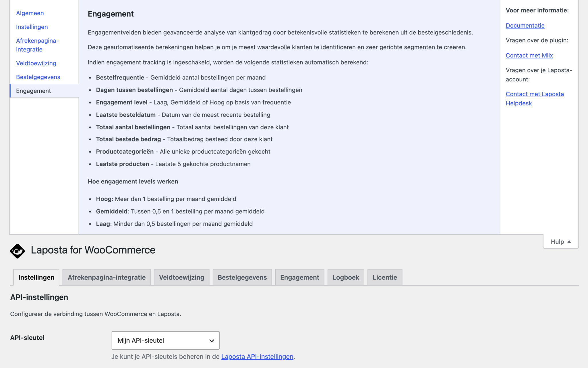View the Bestelgegevens help topic
Viewport: 588px width, 368px height.
click(38, 77)
